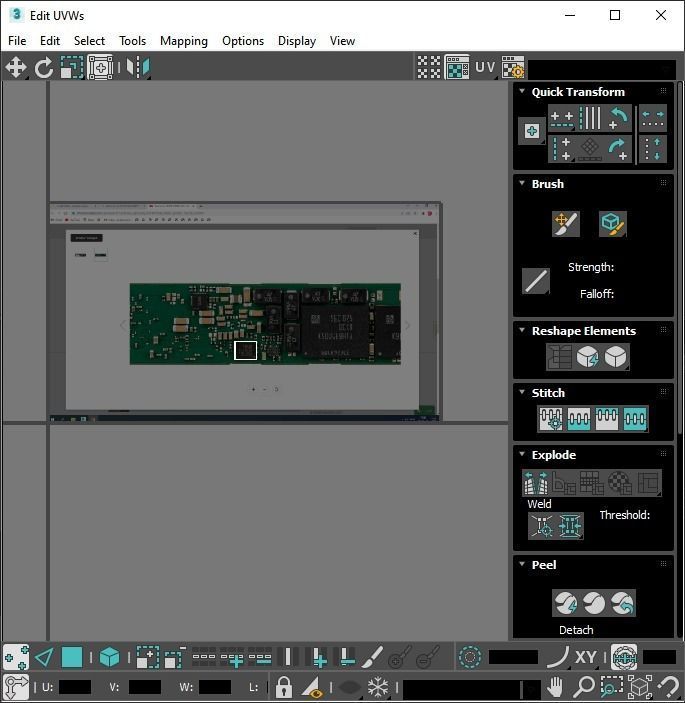Viewport: 685px width, 703px height.
Task: Select the Rotate tool in top toolbar
Action: click(x=43, y=68)
